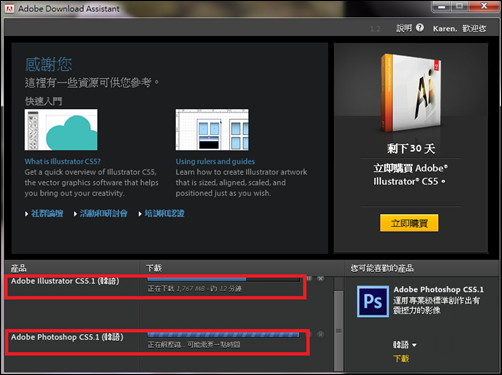Open the rulers and guides thumbnail

coord(212,130)
